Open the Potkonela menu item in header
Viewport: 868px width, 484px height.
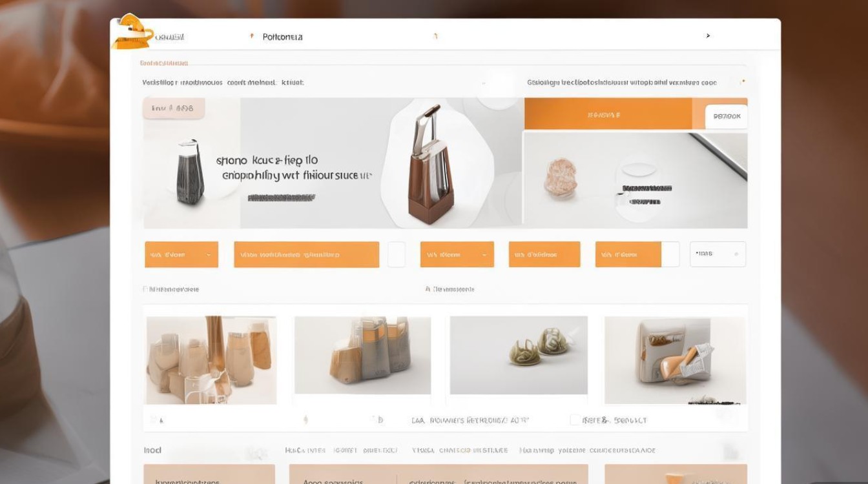(282, 37)
